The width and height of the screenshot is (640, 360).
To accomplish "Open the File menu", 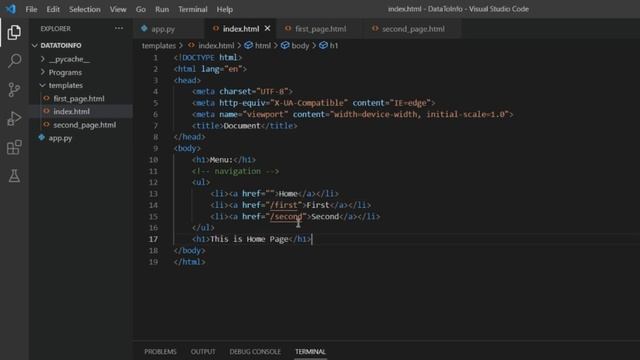I will (31, 9).
